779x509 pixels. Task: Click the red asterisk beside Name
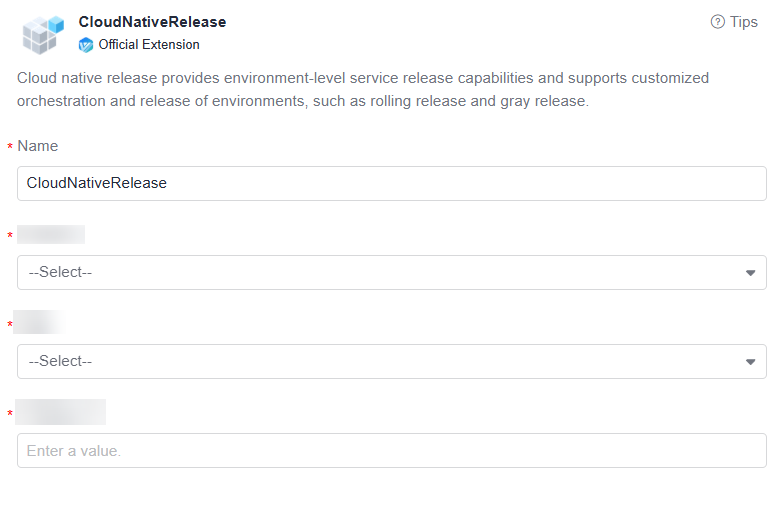10,148
